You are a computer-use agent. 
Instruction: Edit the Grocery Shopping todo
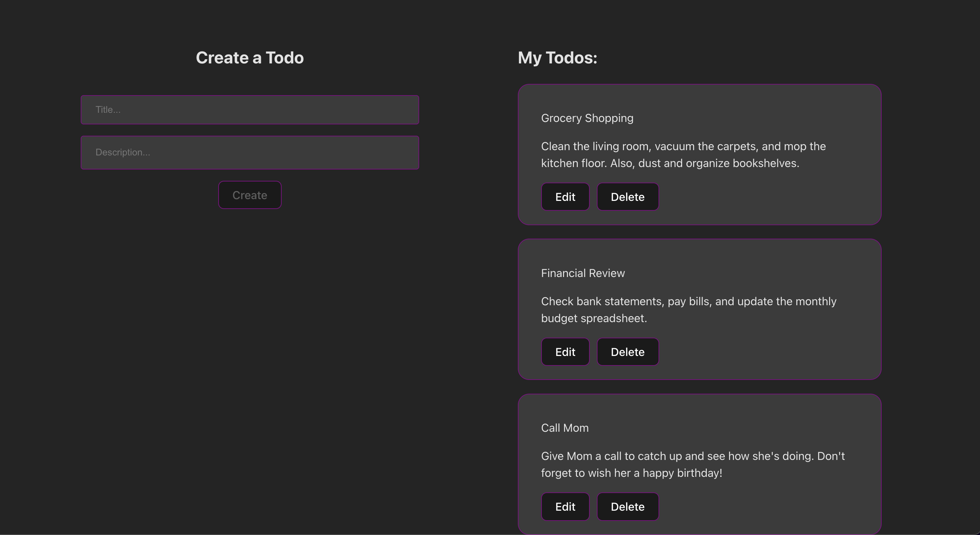565,197
